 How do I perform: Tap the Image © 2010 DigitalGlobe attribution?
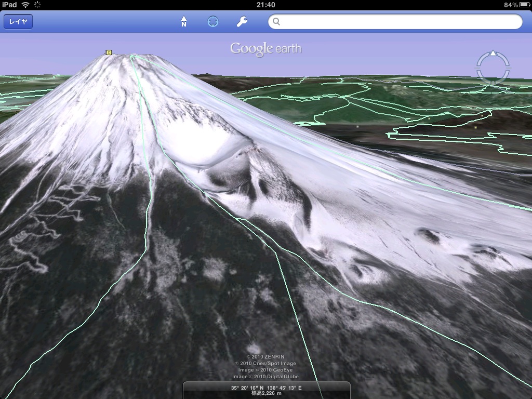pyautogui.click(x=265, y=377)
